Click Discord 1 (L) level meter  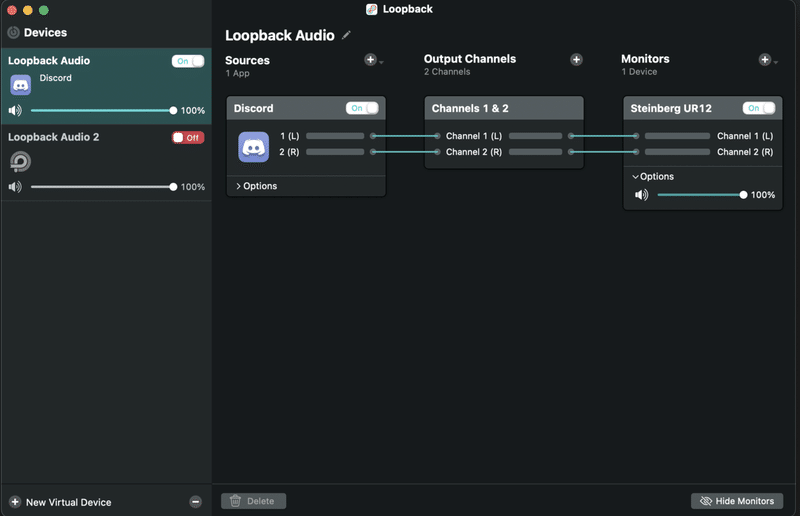tap(335, 136)
